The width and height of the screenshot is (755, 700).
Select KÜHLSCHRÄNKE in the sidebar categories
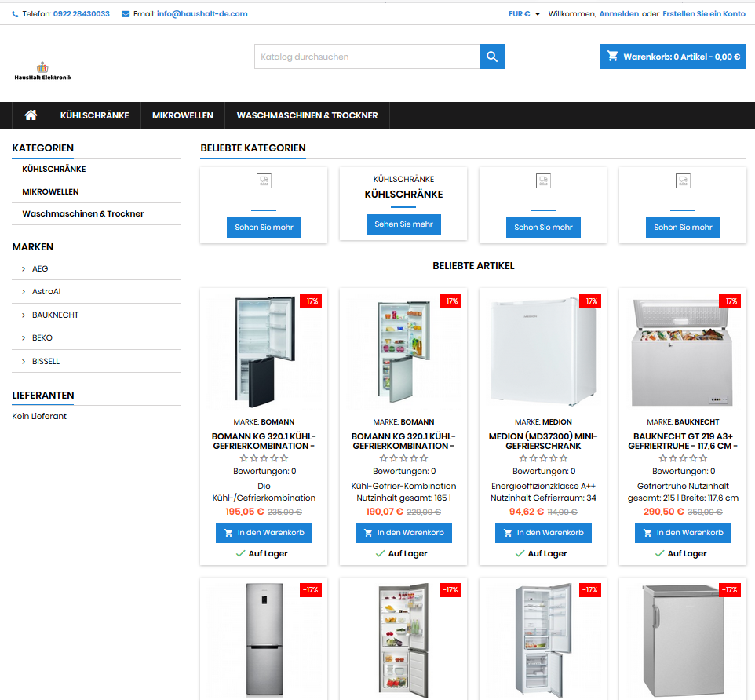54,169
